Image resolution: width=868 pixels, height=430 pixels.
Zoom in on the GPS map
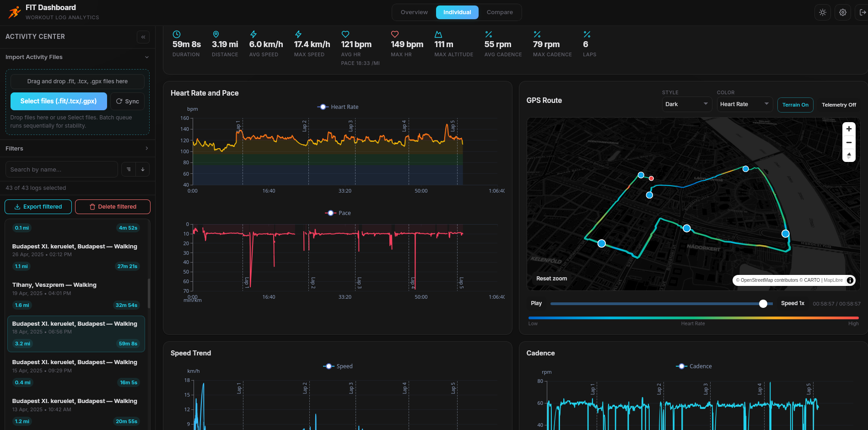tap(849, 129)
